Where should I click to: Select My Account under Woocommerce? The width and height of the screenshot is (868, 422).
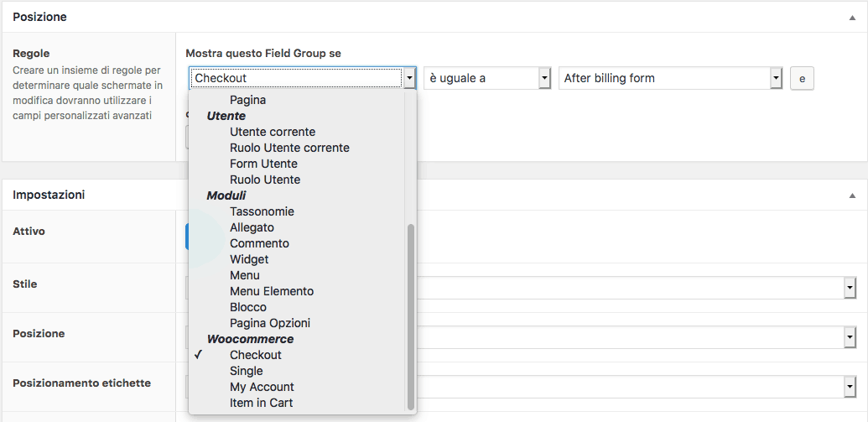(x=262, y=387)
